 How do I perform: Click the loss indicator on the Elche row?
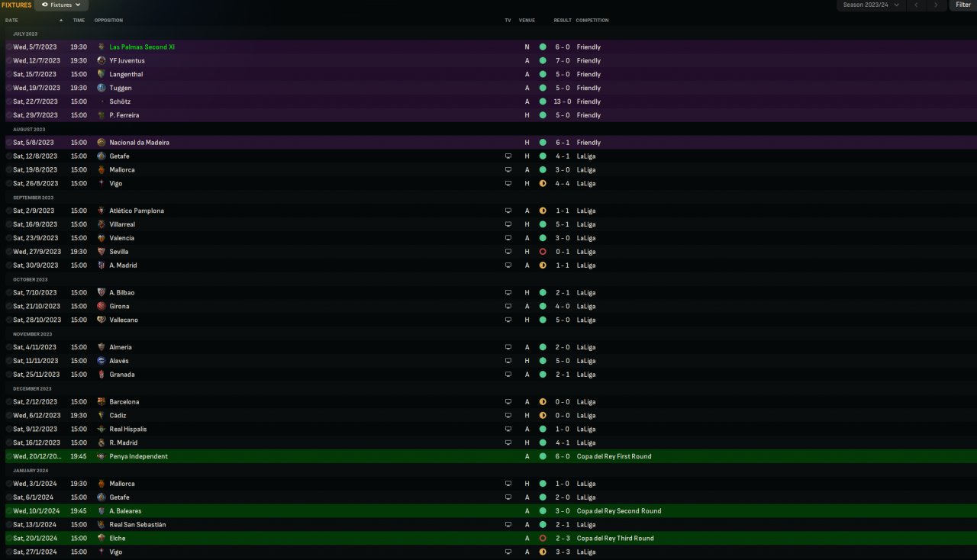coord(543,539)
